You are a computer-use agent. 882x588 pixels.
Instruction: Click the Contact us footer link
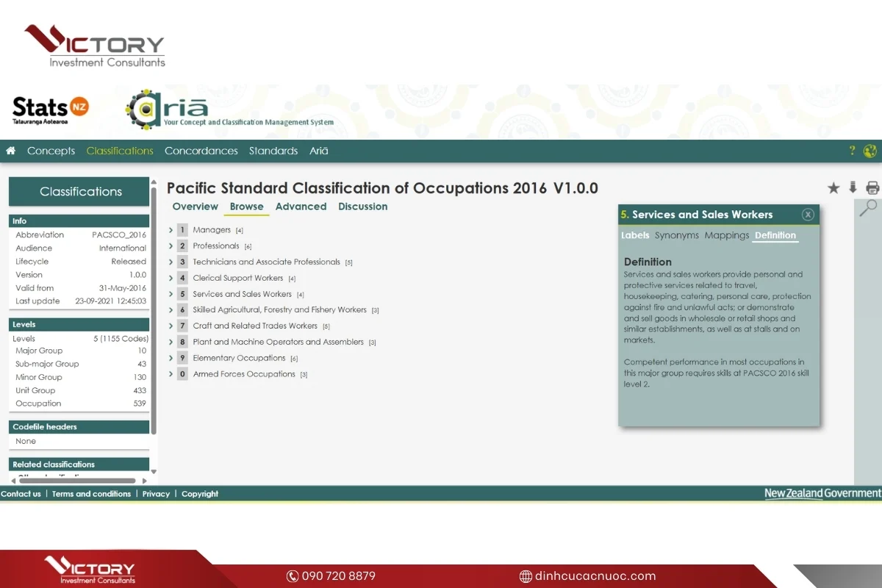[x=21, y=494]
